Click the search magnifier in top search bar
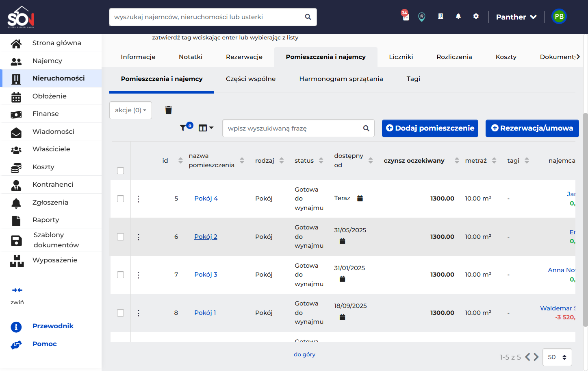The width and height of the screenshot is (588, 371). click(x=308, y=17)
